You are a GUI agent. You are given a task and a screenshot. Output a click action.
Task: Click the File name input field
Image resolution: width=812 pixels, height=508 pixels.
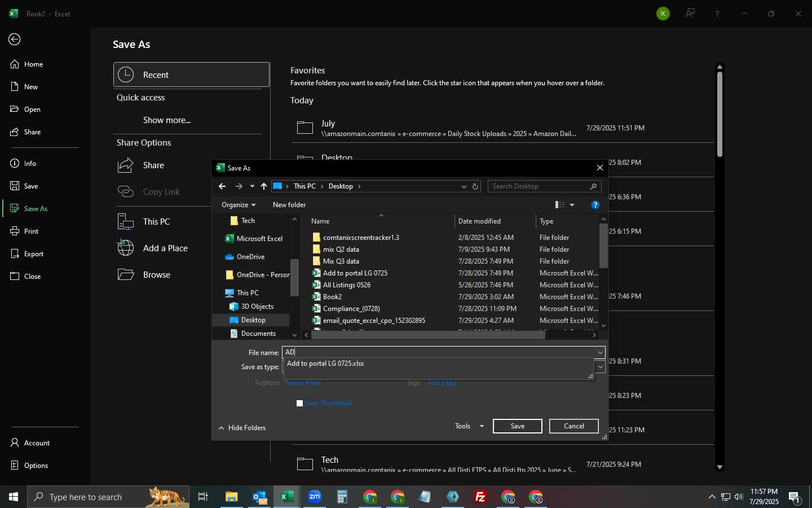pyautogui.click(x=439, y=352)
